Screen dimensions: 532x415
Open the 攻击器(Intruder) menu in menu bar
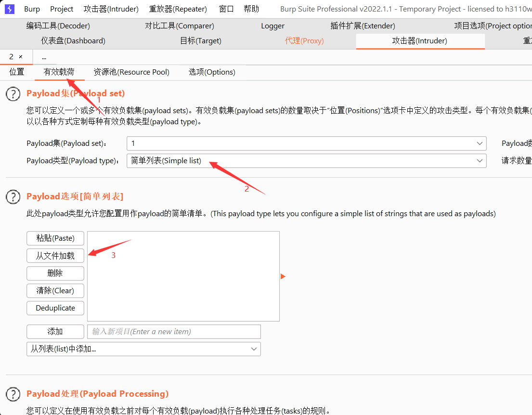click(111, 9)
